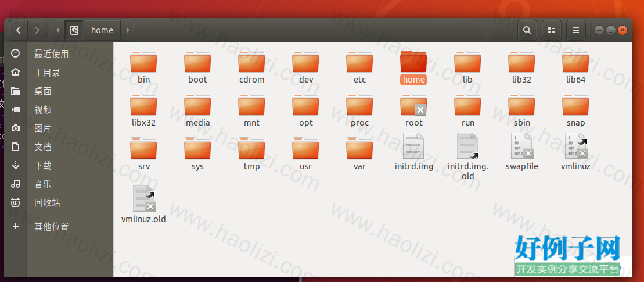This screenshot has width=644, height=282.
Task: Toggle list view button in header
Action: tap(552, 30)
